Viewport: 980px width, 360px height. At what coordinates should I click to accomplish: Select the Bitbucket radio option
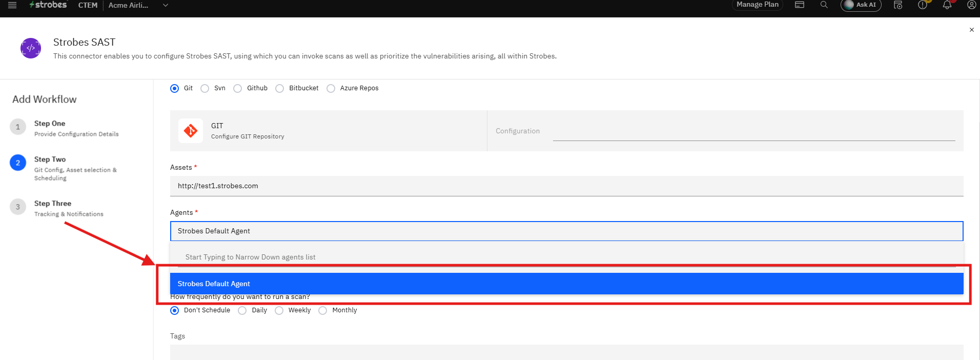[279, 88]
